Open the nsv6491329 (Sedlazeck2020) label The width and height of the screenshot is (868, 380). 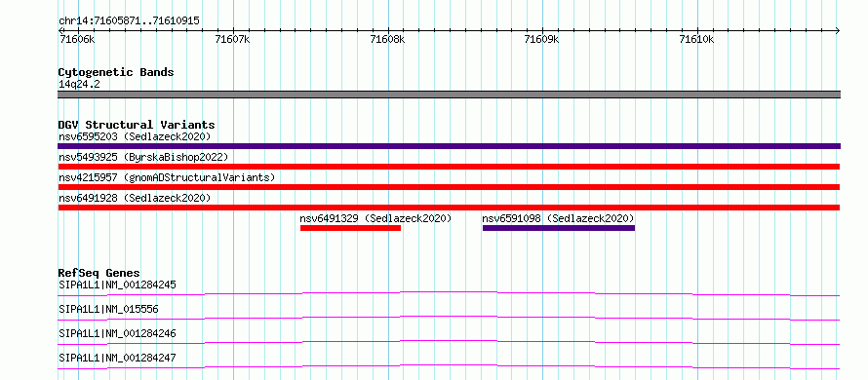coord(375,218)
